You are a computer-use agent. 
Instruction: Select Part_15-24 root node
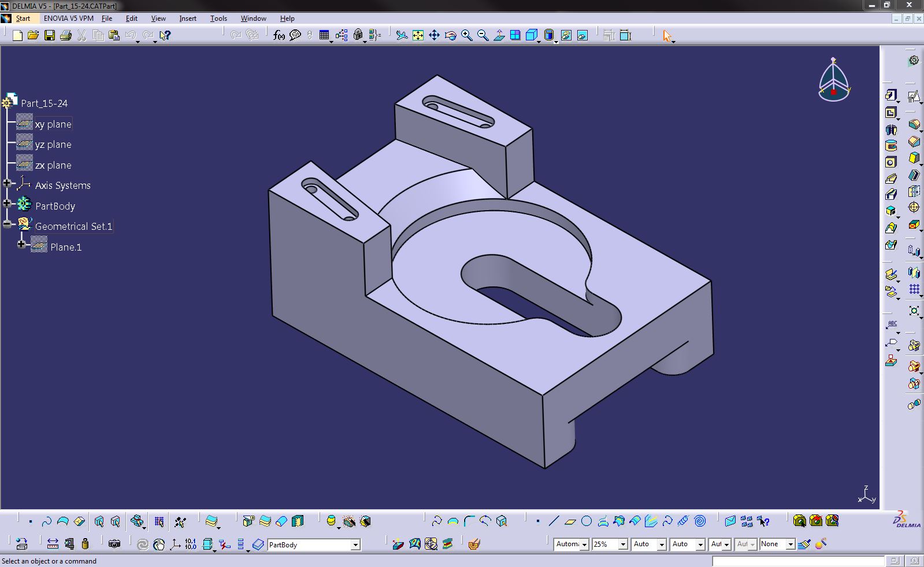[44, 103]
